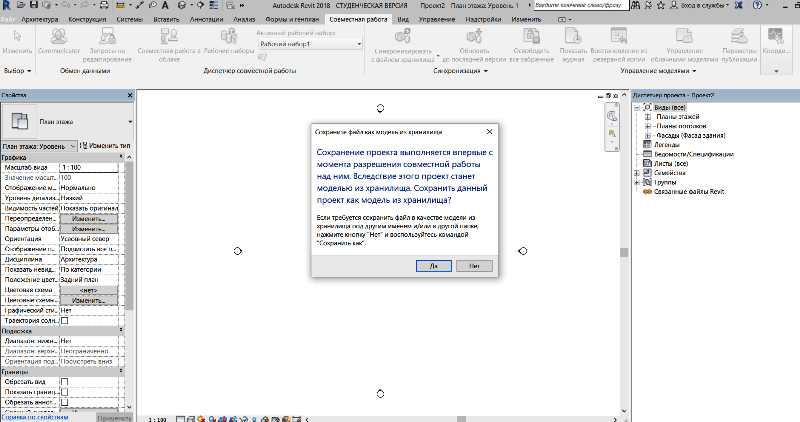
Task: Open the План этажа type selector dropdown
Action: coord(130,121)
